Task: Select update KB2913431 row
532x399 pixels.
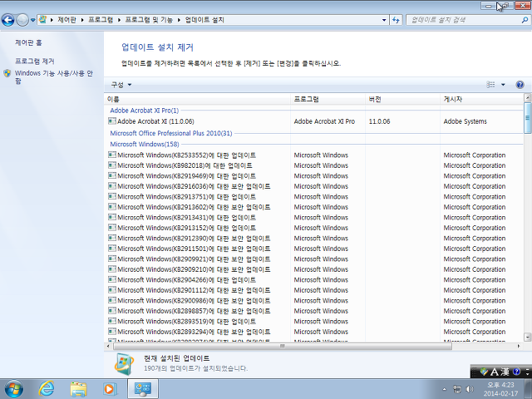Action: [x=314, y=217]
